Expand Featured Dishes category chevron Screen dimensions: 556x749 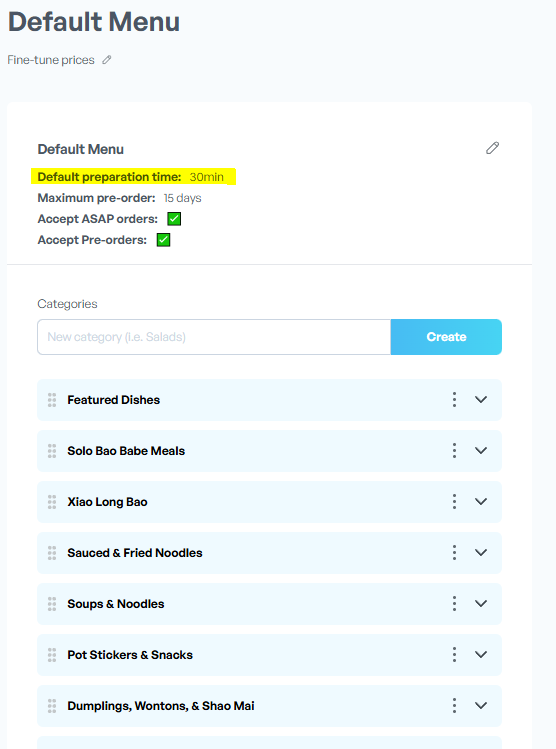click(x=481, y=399)
